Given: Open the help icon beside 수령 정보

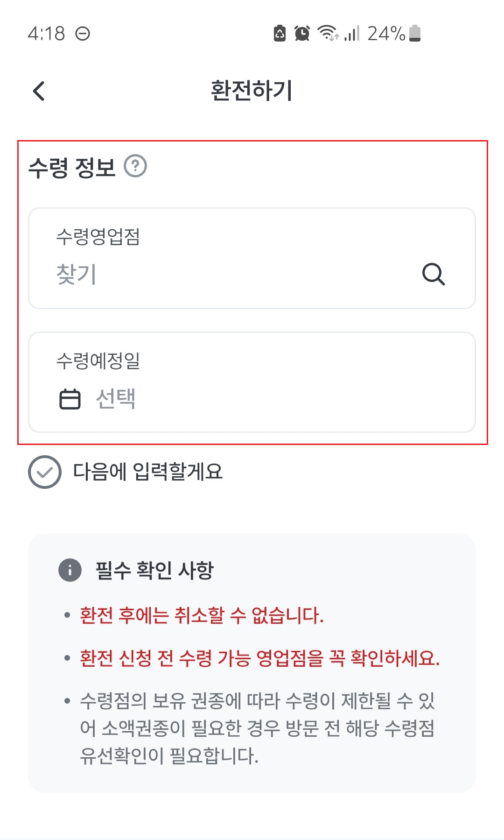Looking at the screenshot, I should [x=135, y=166].
